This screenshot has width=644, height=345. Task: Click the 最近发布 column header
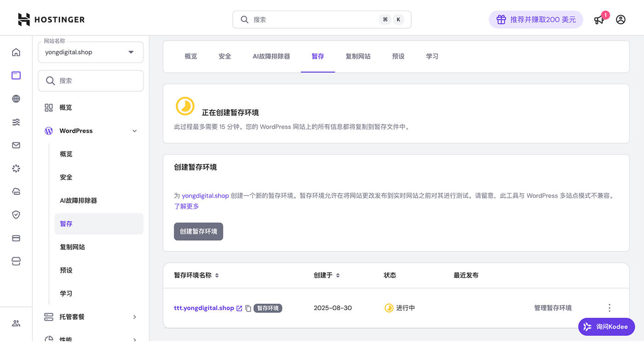[466, 275]
